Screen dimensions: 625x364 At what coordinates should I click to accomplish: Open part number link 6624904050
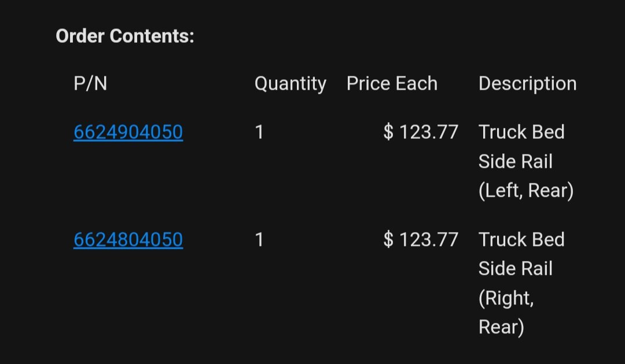[x=128, y=132]
